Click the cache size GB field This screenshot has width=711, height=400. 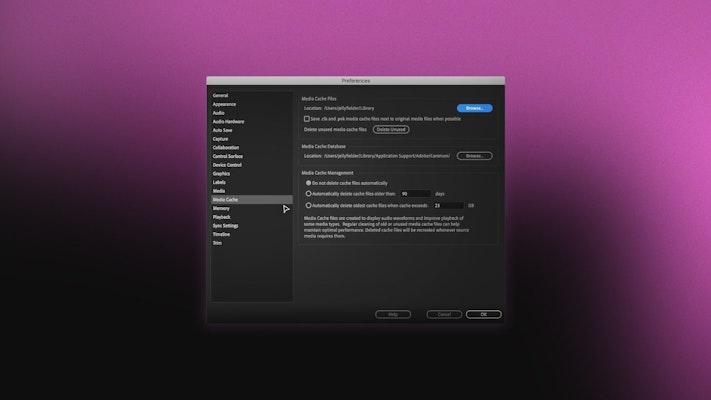click(x=447, y=205)
